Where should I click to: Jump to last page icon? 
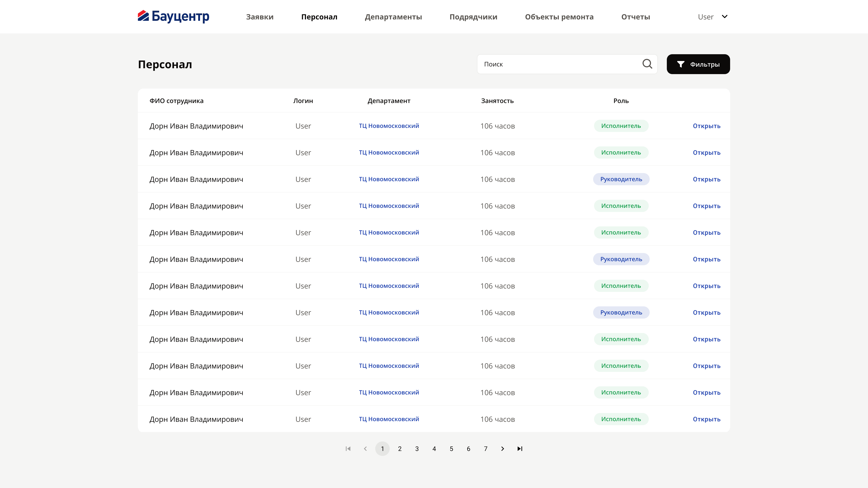coord(520,449)
